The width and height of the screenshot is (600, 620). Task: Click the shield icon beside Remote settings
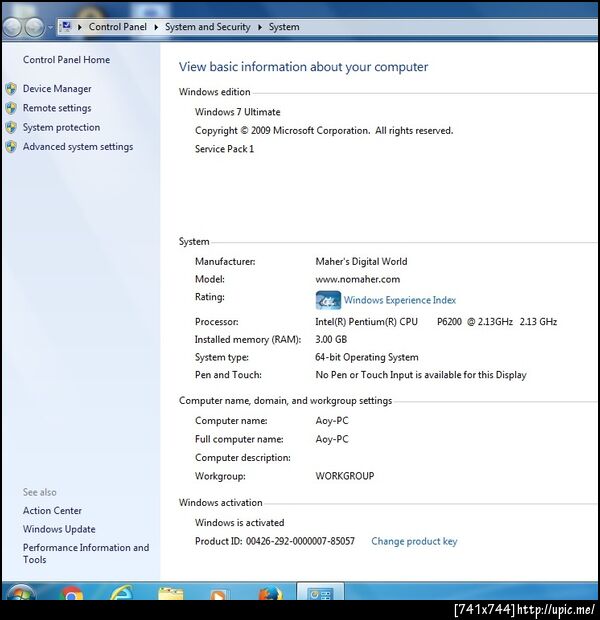coord(11,108)
